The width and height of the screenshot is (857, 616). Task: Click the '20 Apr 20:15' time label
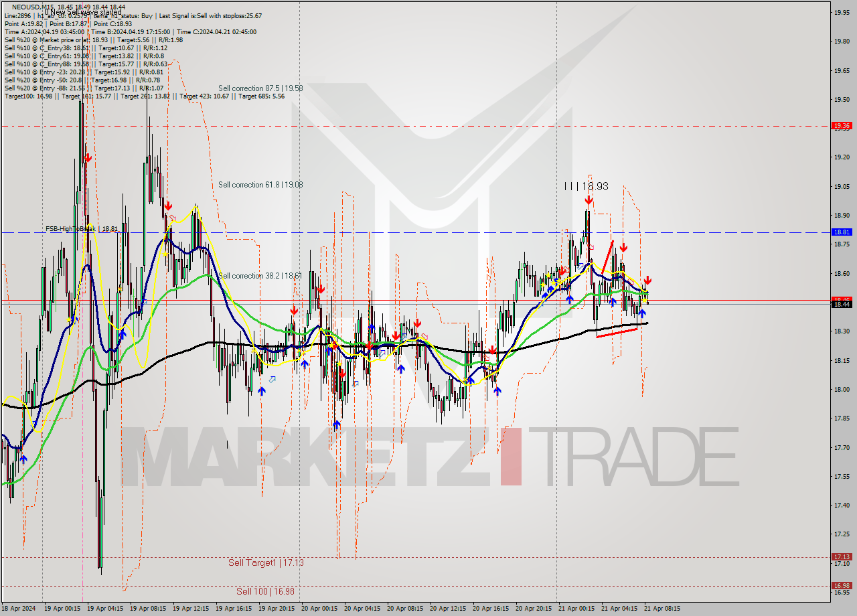click(534, 609)
